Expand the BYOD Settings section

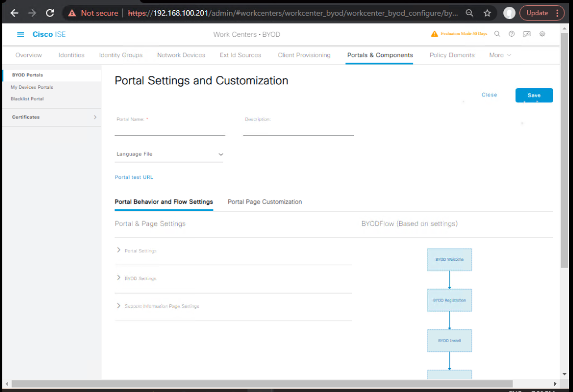[x=118, y=278]
